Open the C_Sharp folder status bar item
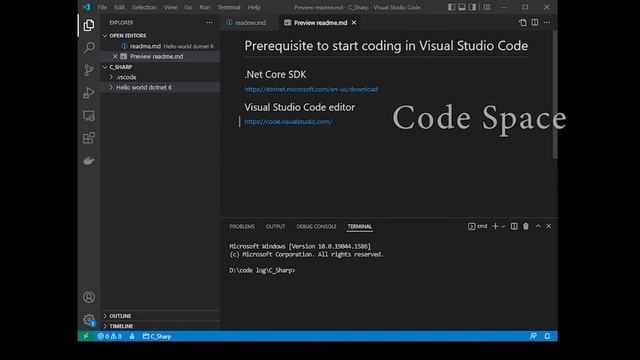Viewport: 640px width, 360px height. (x=157, y=336)
